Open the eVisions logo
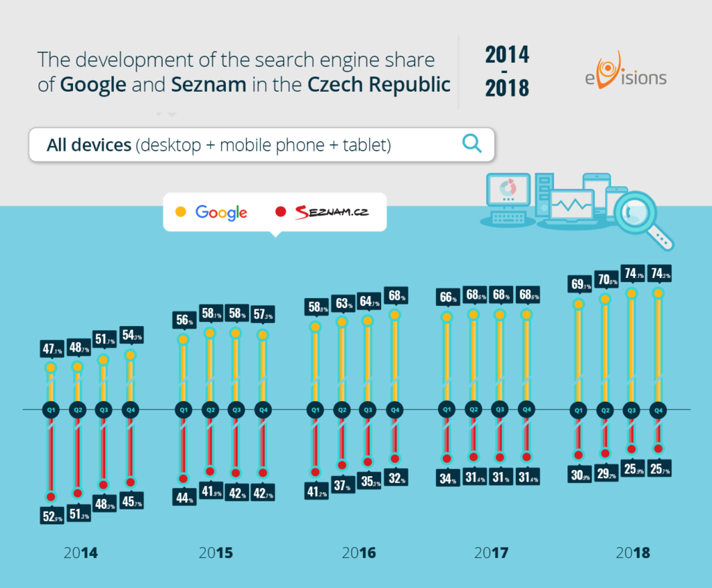The image size is (712, 588). click(625, 70)
